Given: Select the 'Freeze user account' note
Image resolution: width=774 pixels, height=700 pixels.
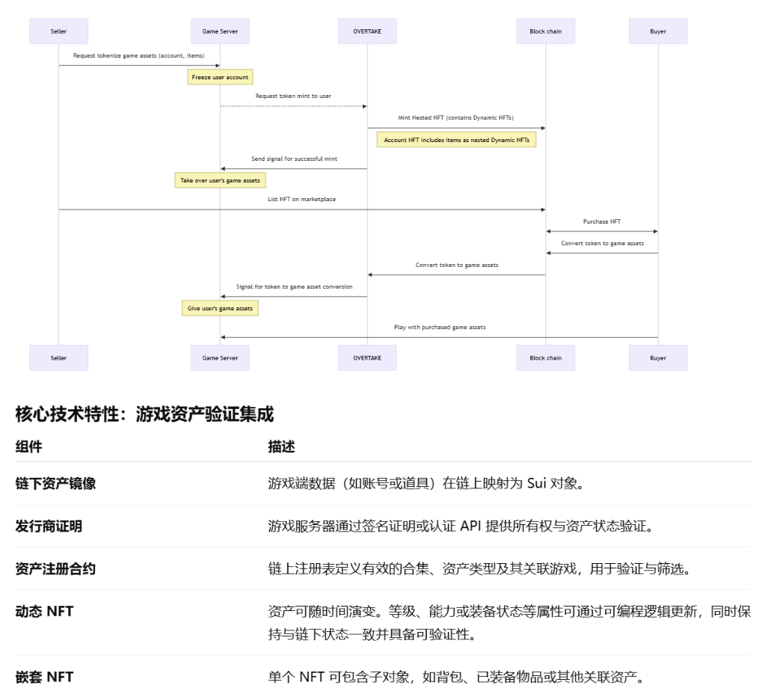Looking at the screenshot, I should point(220,77).
